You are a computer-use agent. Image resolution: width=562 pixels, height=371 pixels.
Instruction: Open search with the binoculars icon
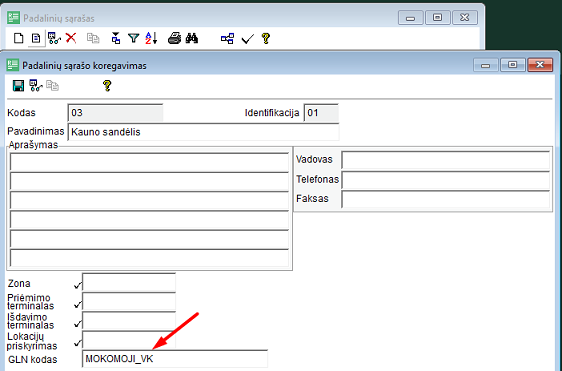(x=192, y=38)
